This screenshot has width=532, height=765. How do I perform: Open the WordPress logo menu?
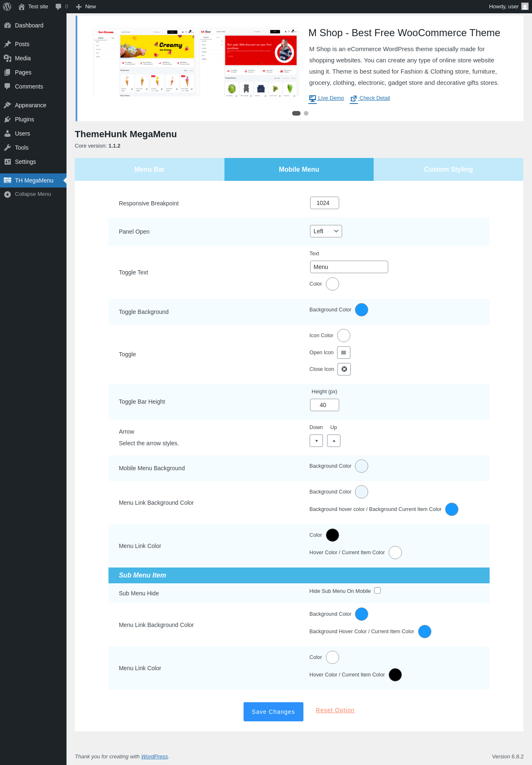point(7,7)
